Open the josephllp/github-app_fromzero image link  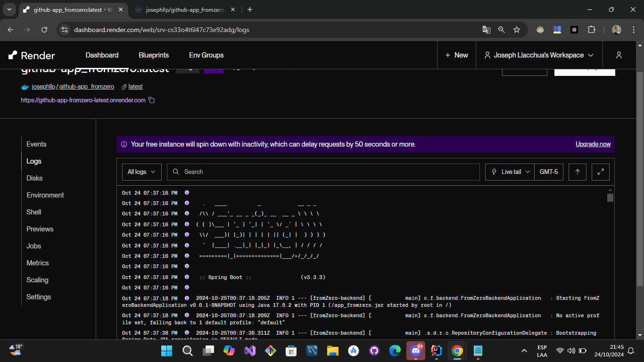click(73, 87)
